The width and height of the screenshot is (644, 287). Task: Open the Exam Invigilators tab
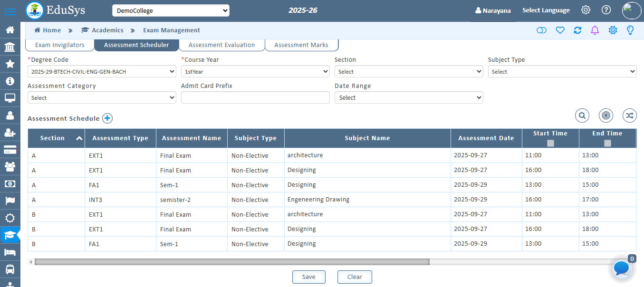point(59,45)
